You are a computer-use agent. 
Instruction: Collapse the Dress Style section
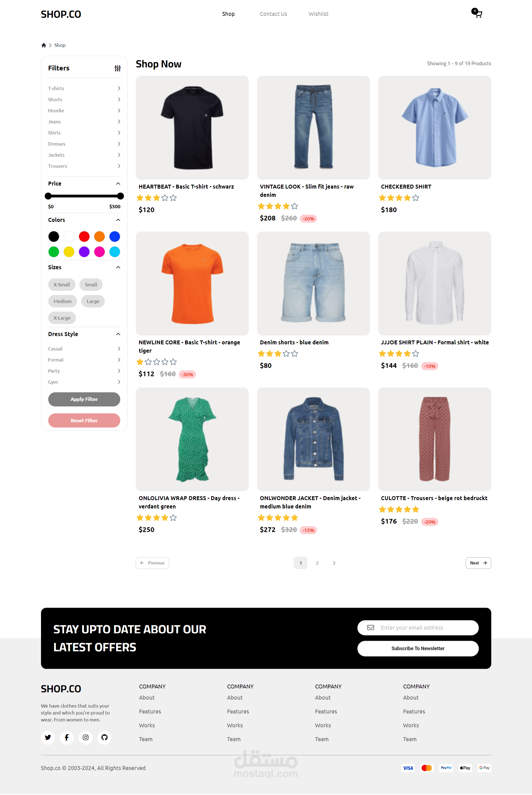(118, 334)
